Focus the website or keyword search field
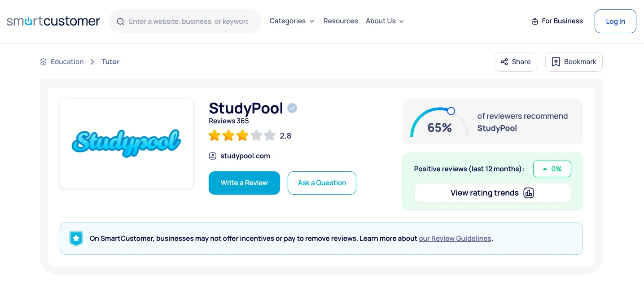This screenshot has width=644, height=296. pyautogui.click(x=188, y=21)
